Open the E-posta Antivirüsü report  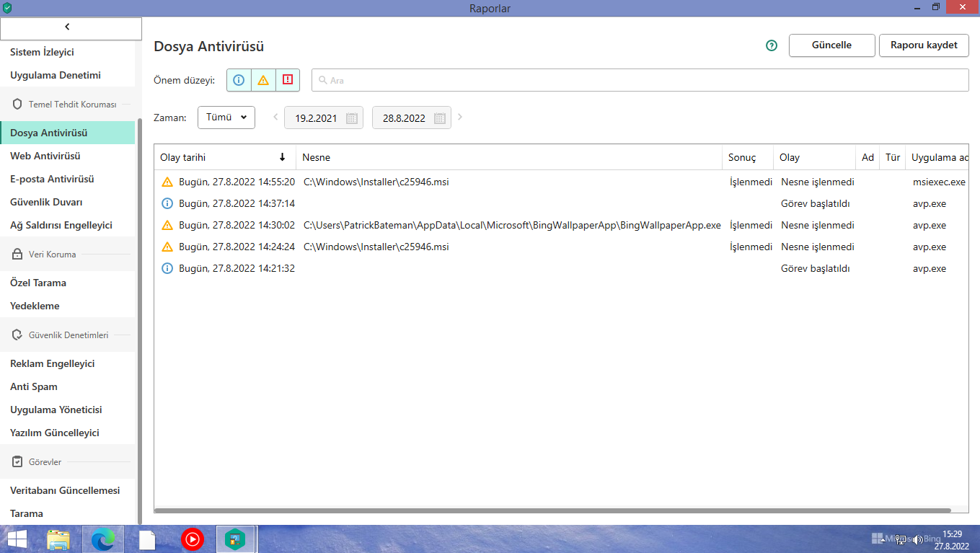(68, 179)
